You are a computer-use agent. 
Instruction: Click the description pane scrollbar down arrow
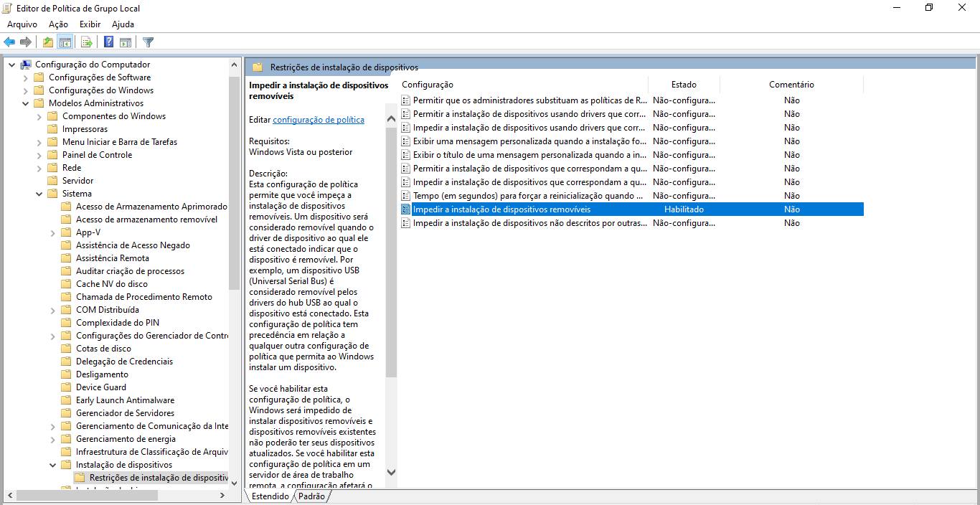(x=391, y=472)
